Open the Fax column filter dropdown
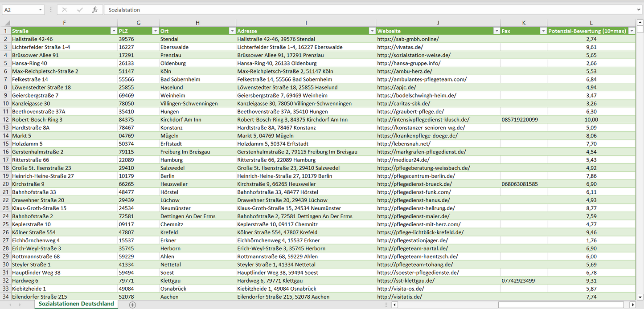 click(x=543, y=31)
